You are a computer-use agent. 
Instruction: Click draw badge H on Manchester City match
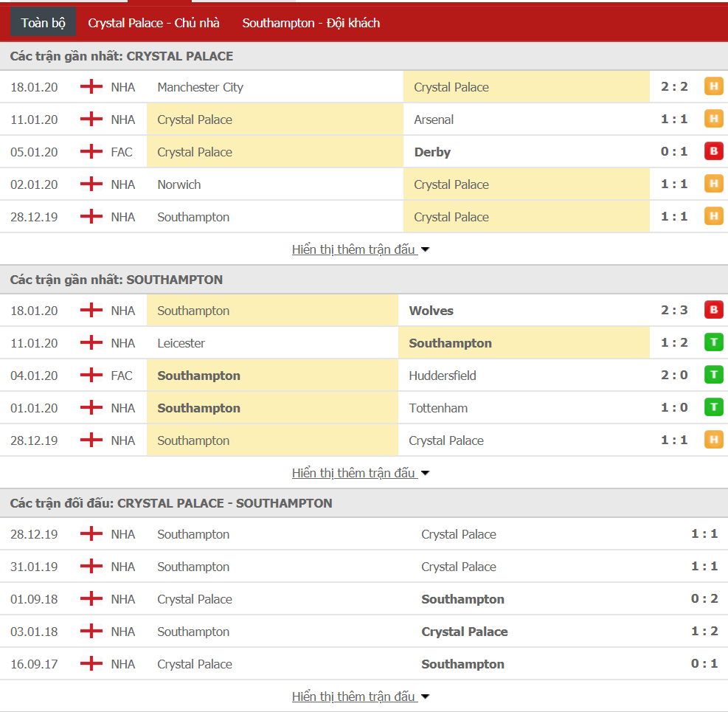pyautogui.click(x=713, y=86)
